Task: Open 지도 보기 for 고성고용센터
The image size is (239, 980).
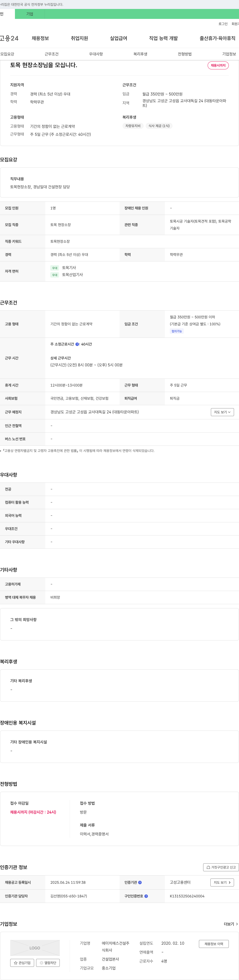Action: (x=222, y=882)
